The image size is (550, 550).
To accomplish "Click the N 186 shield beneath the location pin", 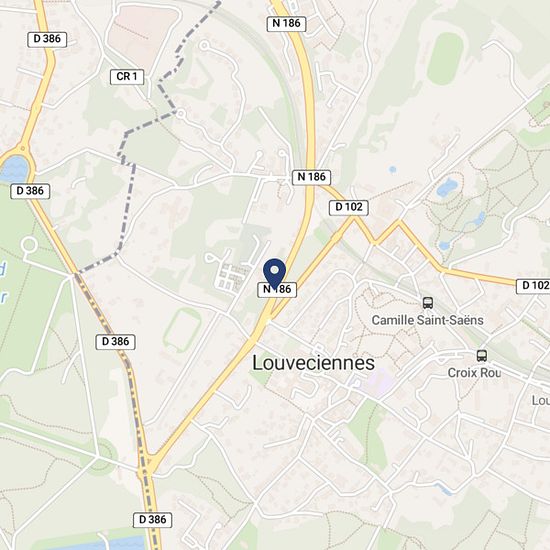I will (277, 290).
